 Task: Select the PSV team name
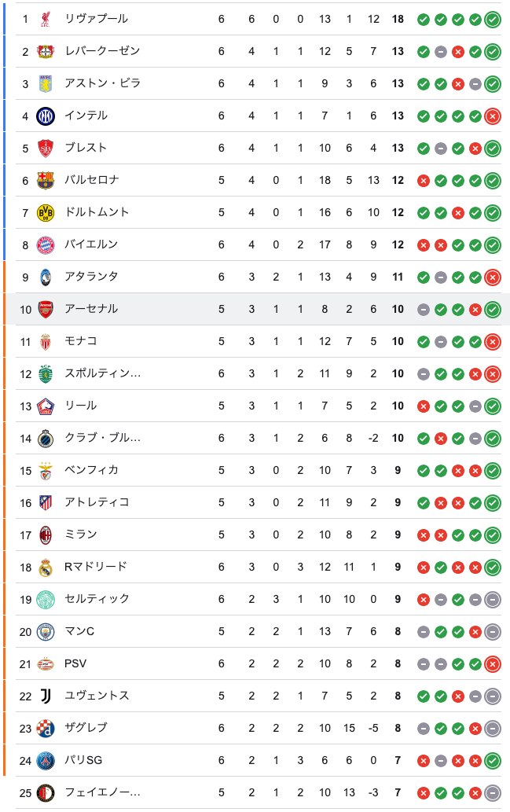(x=75, y=663)
